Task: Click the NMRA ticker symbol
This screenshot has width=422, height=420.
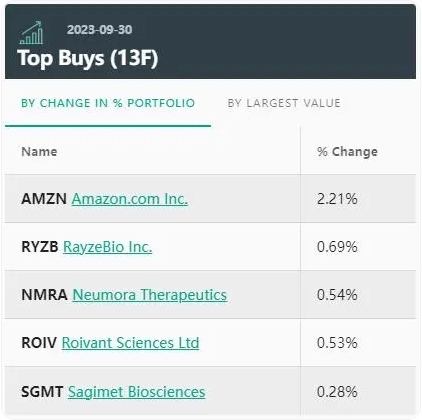Action: (x=44, y=295)
